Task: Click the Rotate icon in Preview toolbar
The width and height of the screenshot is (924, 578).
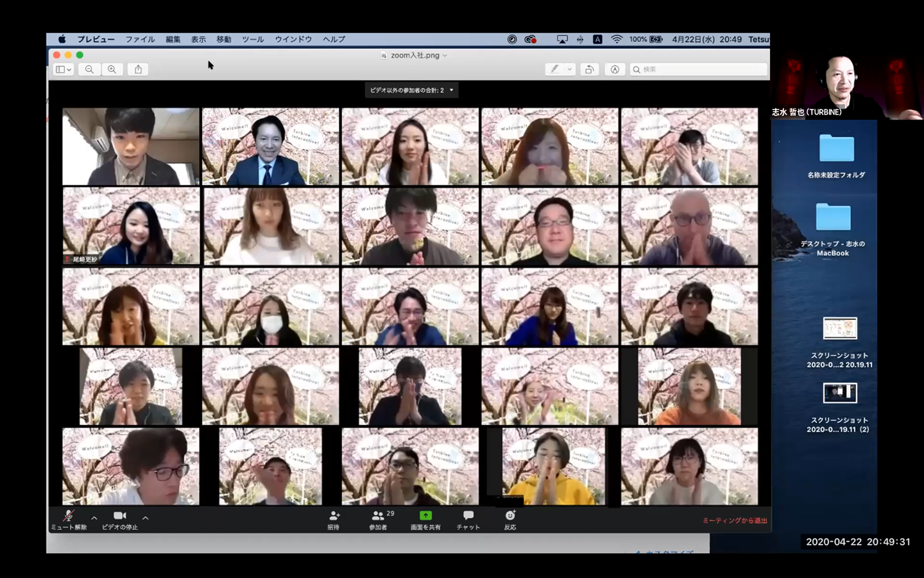Action: click(589, 69)
